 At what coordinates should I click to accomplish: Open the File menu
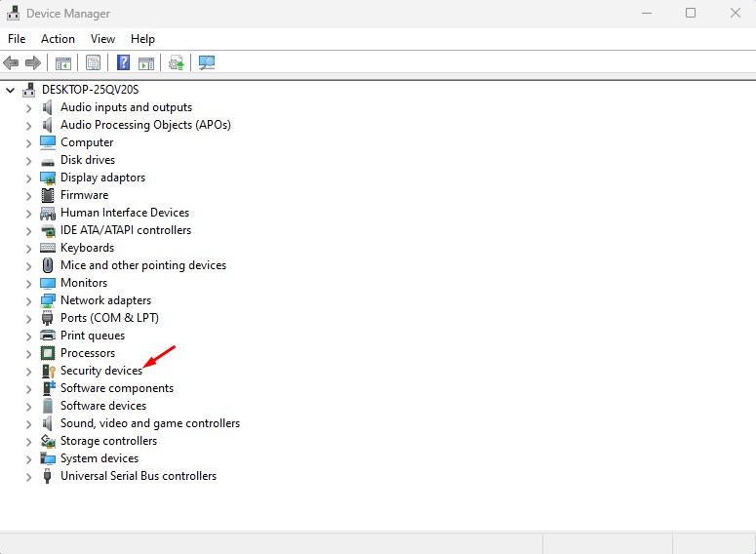click(x=17, y=39)
